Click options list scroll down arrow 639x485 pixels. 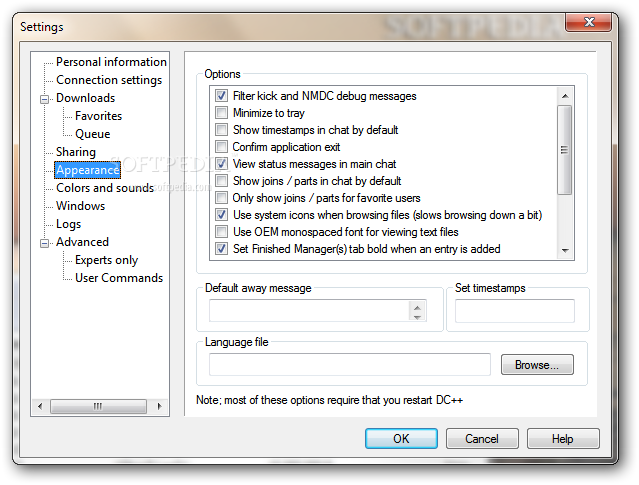tap(565, 250)
